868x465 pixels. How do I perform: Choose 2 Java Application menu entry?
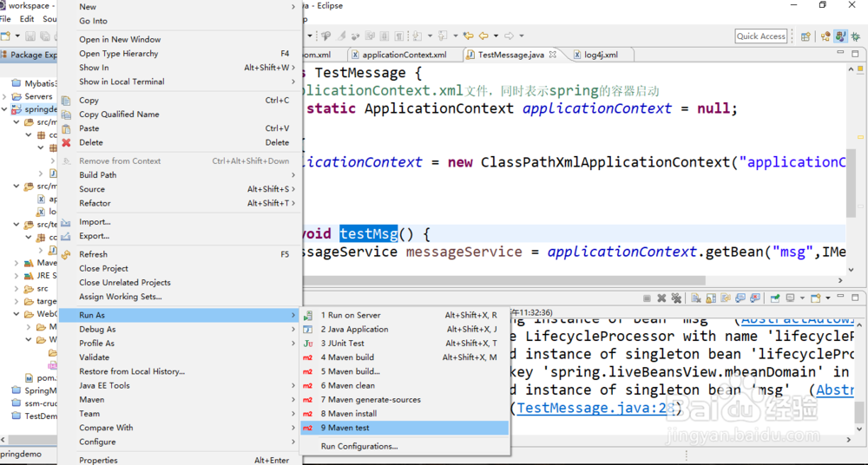click(x=404, y=329)
